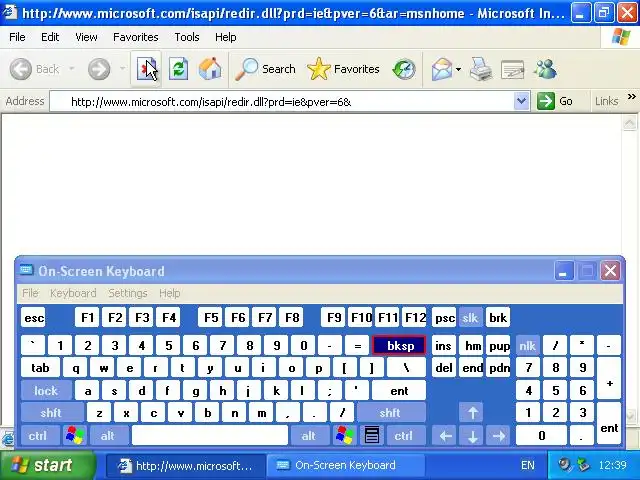Click the left Windows logo key
640x480 pixels.
pos(75,435)
